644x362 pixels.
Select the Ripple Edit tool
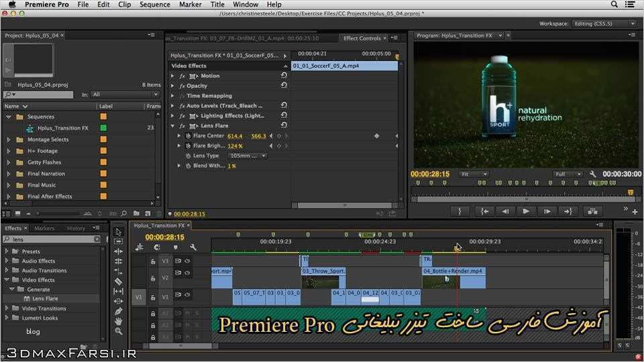(118, 251)
